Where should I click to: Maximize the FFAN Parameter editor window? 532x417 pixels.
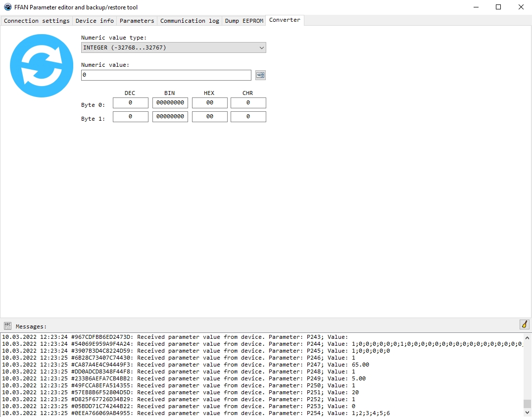click(498, 7)
